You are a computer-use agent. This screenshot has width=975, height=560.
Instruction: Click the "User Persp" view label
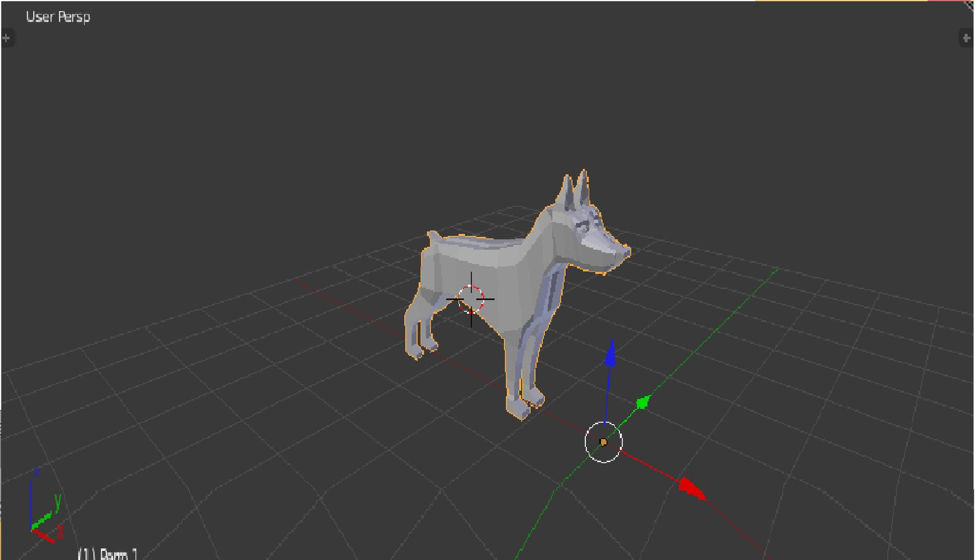58,17
